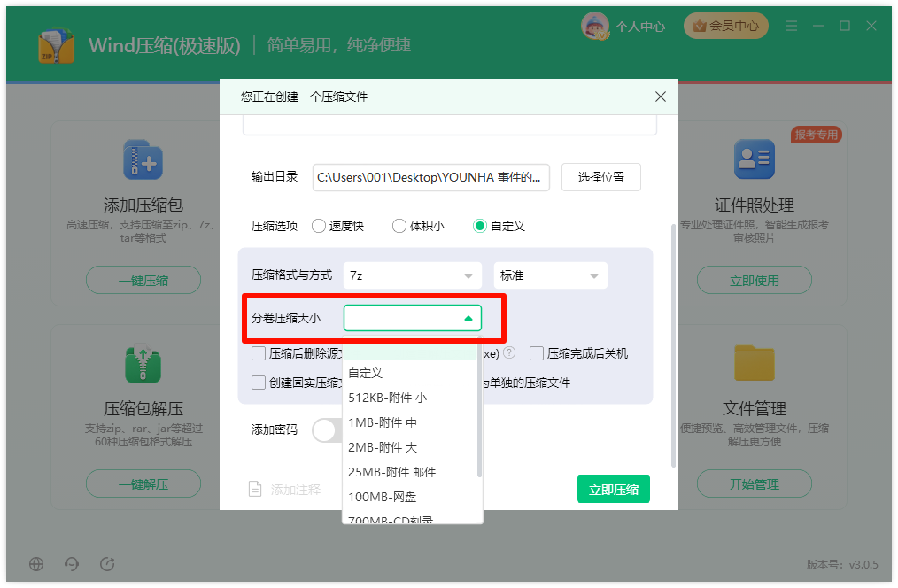898x588 pixels.
Task: Click the 添加注释 link text
Action: 296,490
